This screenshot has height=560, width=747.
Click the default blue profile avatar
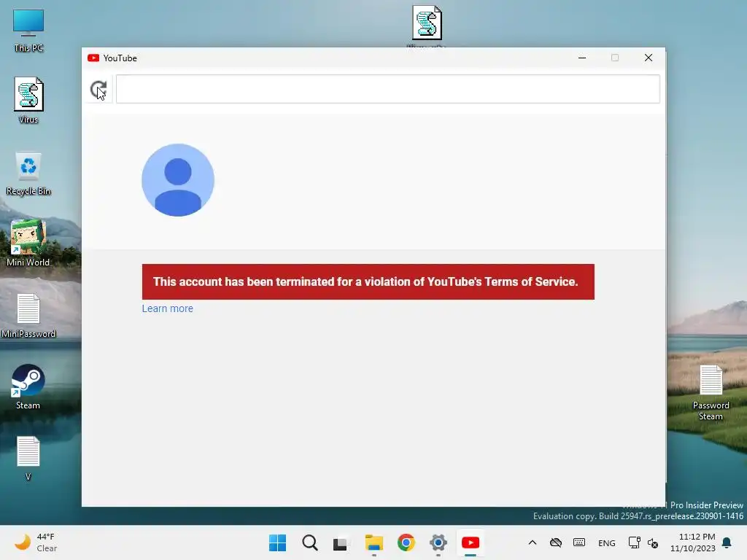(178, 180)
